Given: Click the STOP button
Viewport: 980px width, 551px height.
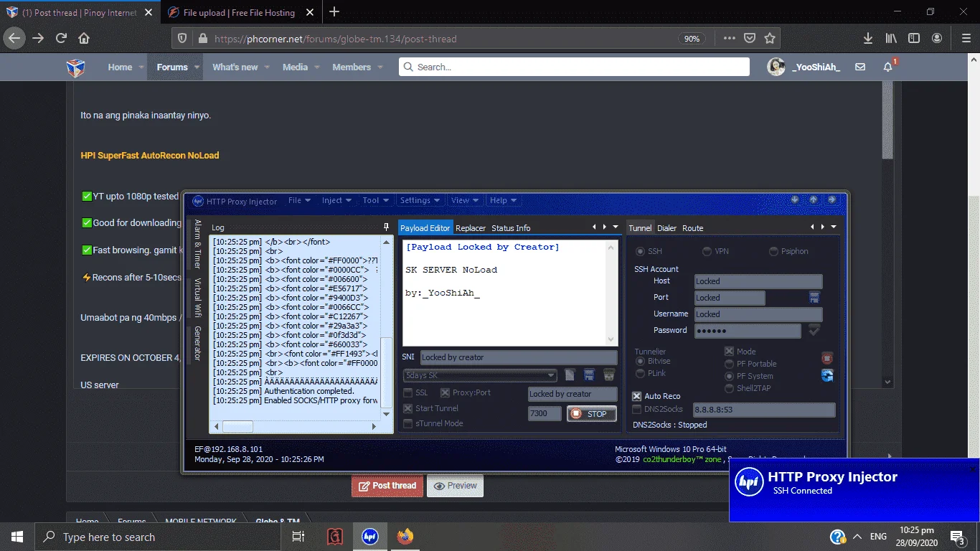Looking at the screenshot, I should click(x=591, y=414).
